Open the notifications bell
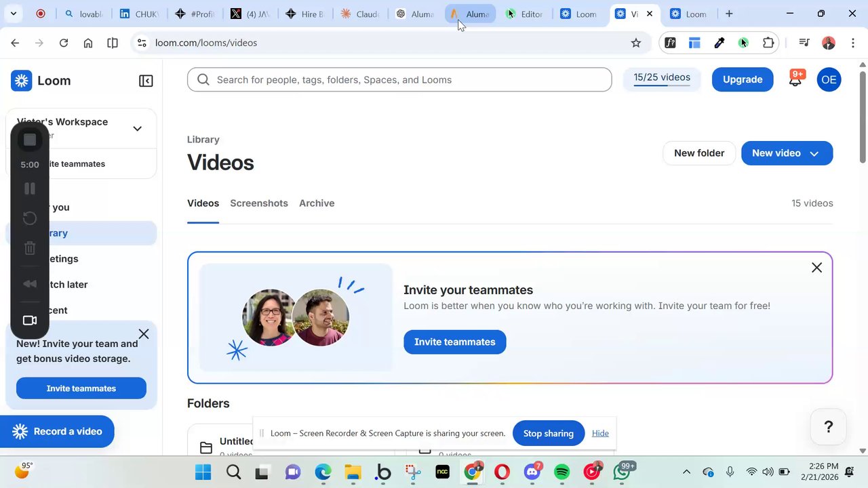Screen dimensions: 868x488 (x=795, y=79)
